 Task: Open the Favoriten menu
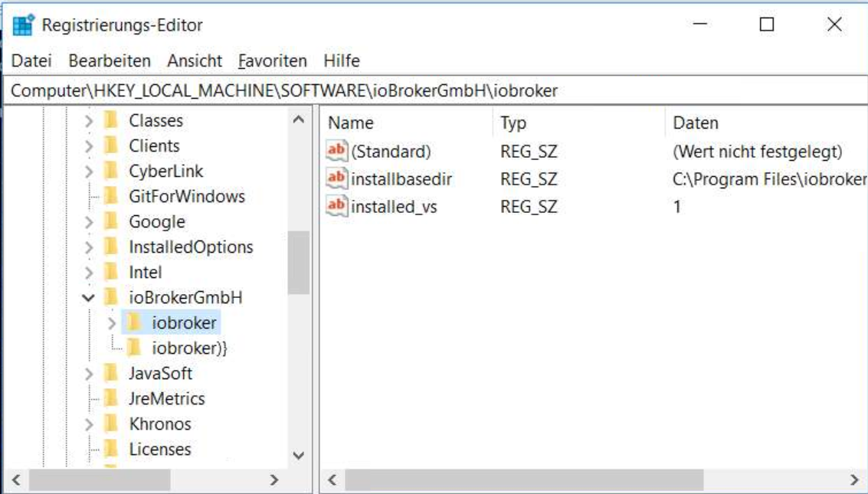point(273,61)
